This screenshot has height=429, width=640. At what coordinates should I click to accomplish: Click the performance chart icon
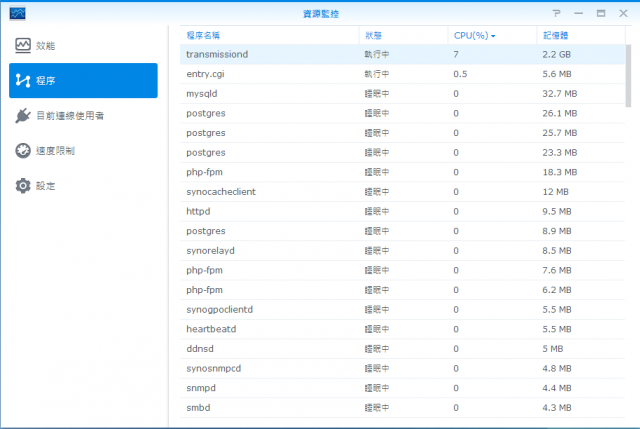coord(23,45)
